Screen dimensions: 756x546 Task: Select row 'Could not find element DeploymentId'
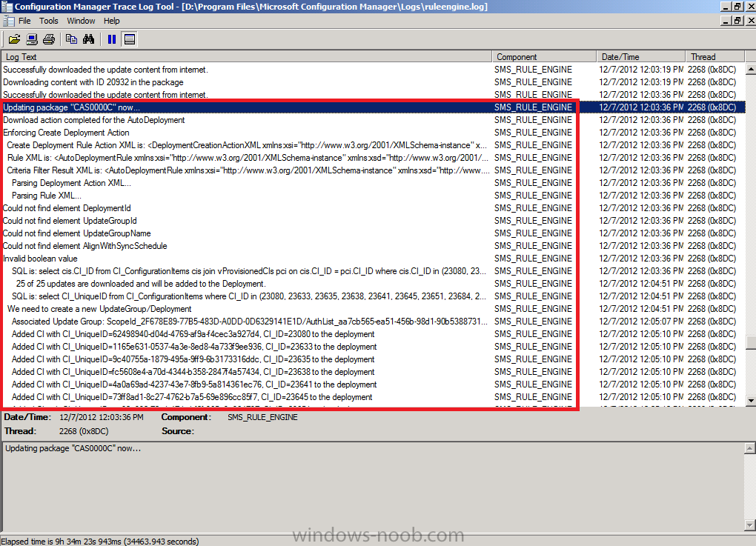point(373,208)
